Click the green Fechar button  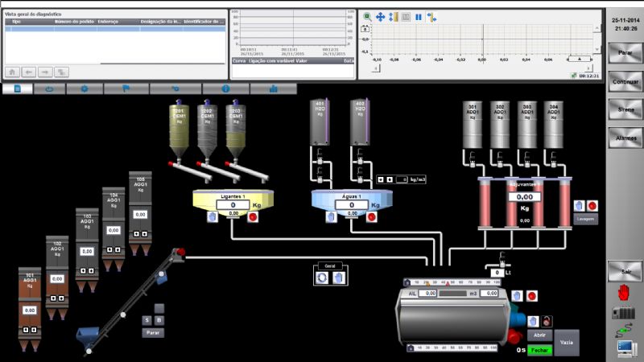[539, 350]
